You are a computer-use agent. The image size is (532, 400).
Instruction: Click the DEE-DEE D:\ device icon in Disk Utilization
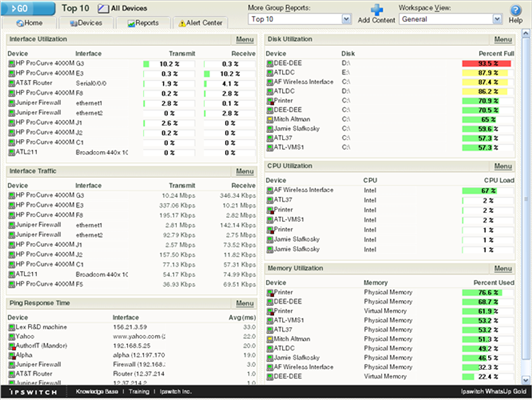point(270,63)
